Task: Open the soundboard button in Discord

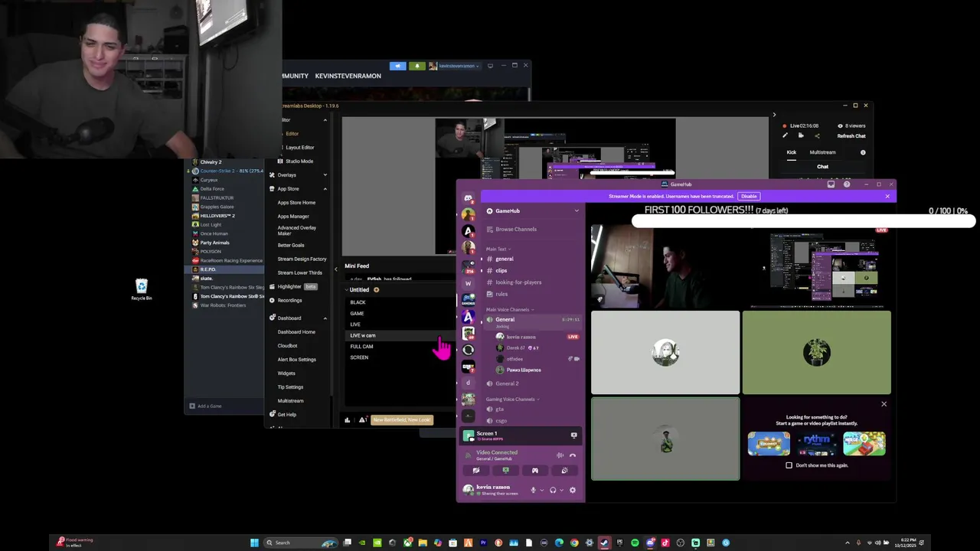Action: [x=564, y=471]
